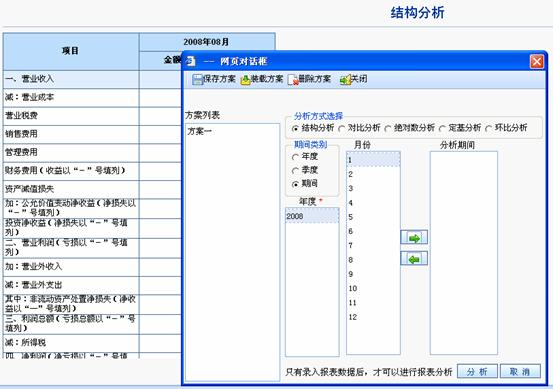Screen dimensions: 553x389
Task: Choose 年度 period type radio
Action: 296,157
